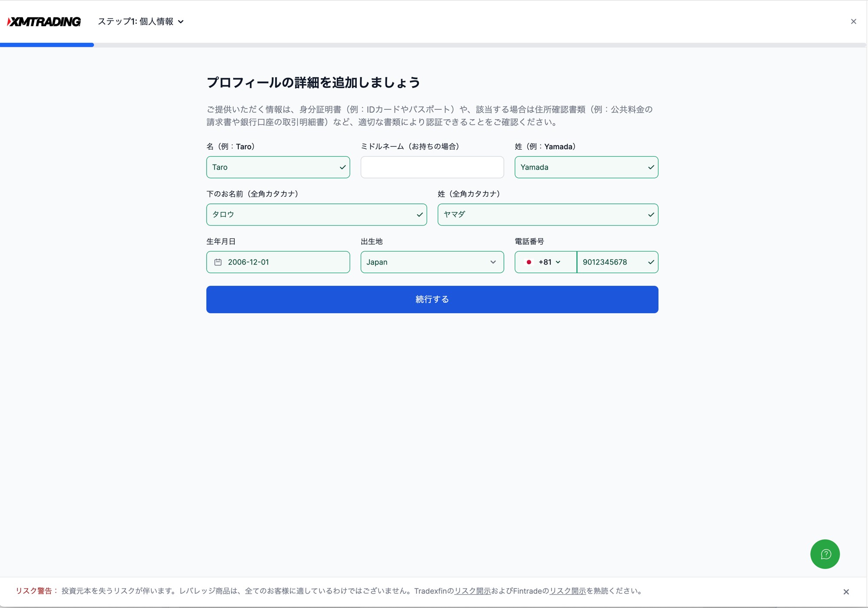
Task: Click the katakana surname field ヤマダ
Action: pyautogui.click(x=548, y=214)
